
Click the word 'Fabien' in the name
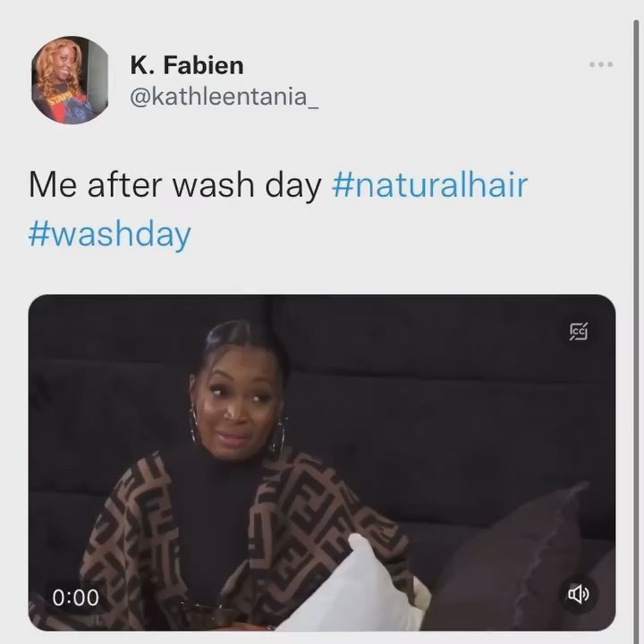[203, 65]
